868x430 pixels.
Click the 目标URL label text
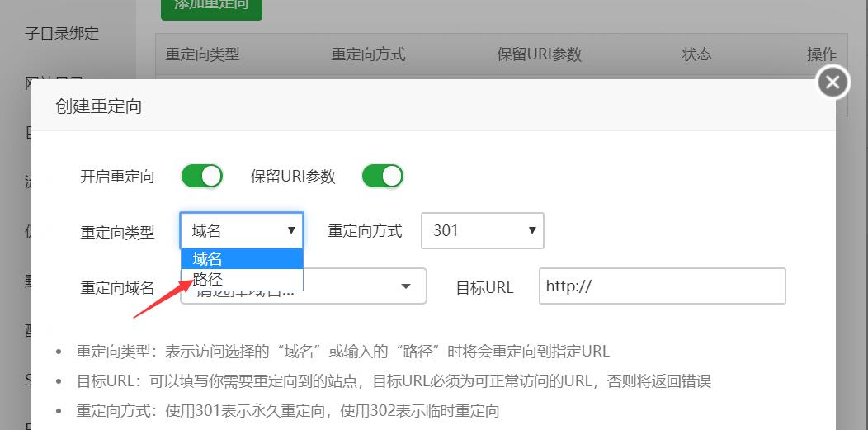(485, 288)
